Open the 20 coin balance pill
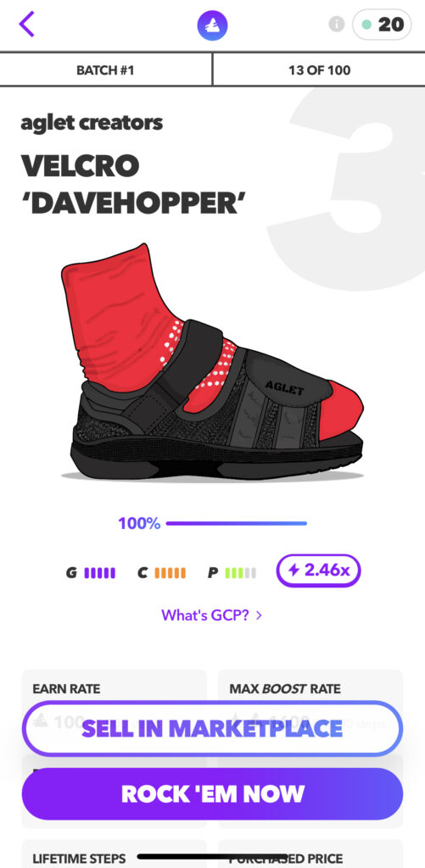The width and height of the screenshot is (425, 868). pyautogui.click(x=382, y=25)
